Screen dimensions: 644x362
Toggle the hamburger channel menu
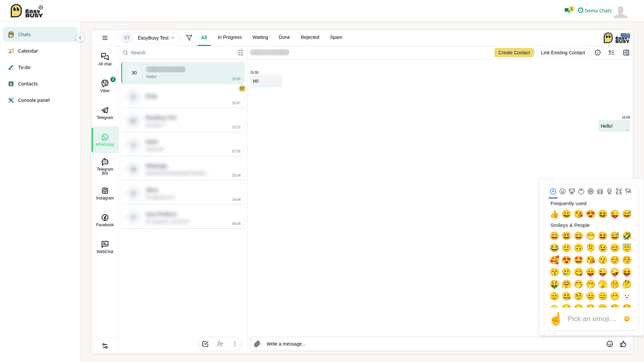pyautogui.click(x=105, y=38)
